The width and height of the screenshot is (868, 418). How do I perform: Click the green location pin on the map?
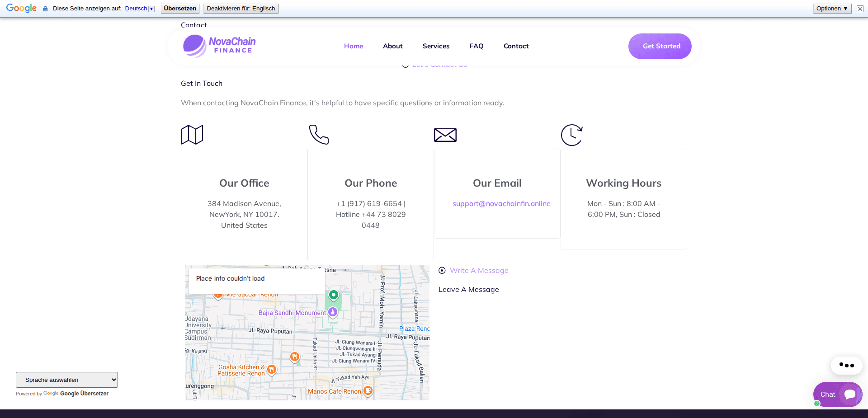(x=333, y=295)
